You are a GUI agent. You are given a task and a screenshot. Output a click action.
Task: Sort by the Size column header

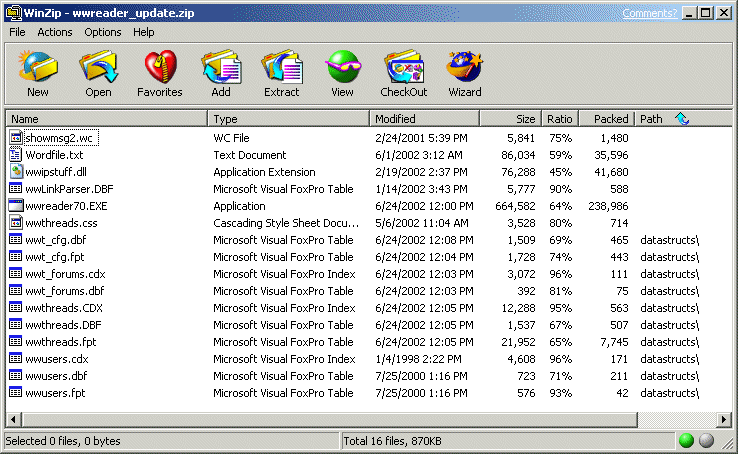[511, 119]
